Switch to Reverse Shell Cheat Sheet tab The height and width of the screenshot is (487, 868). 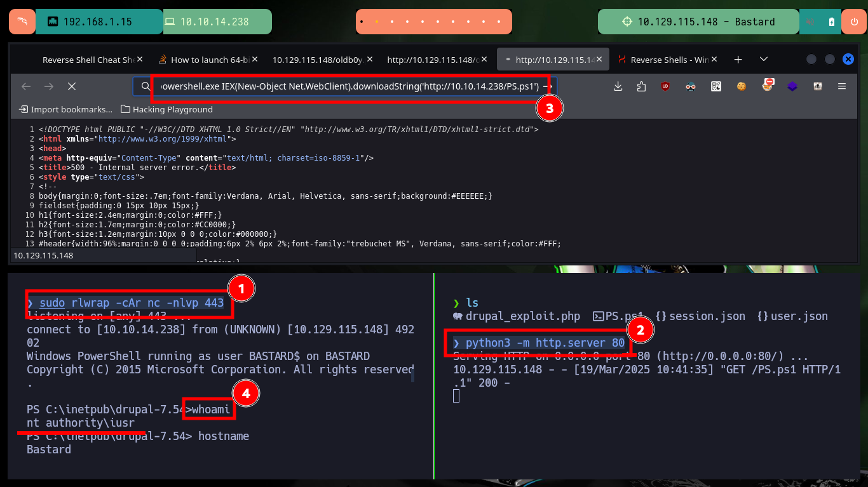click(88, 60)
